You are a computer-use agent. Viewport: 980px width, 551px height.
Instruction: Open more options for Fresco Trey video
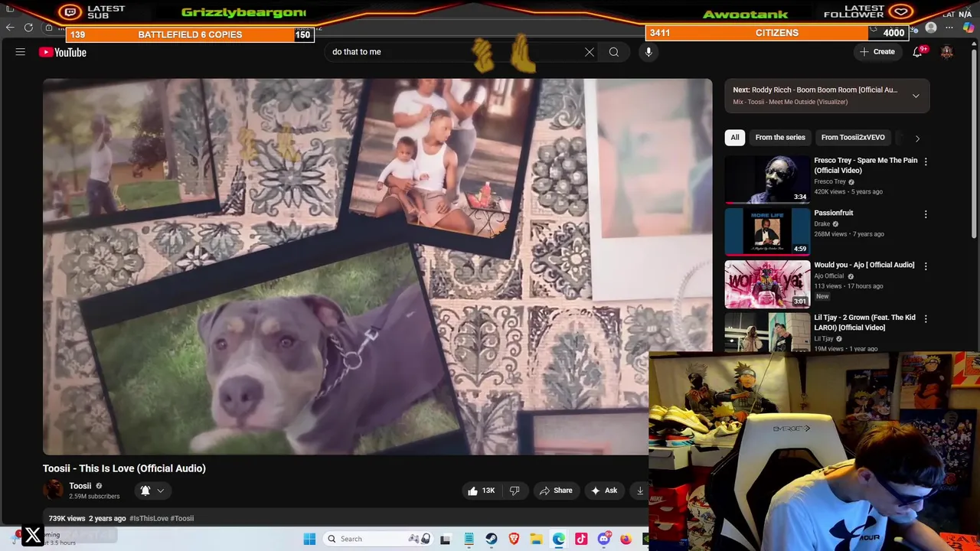926,162
